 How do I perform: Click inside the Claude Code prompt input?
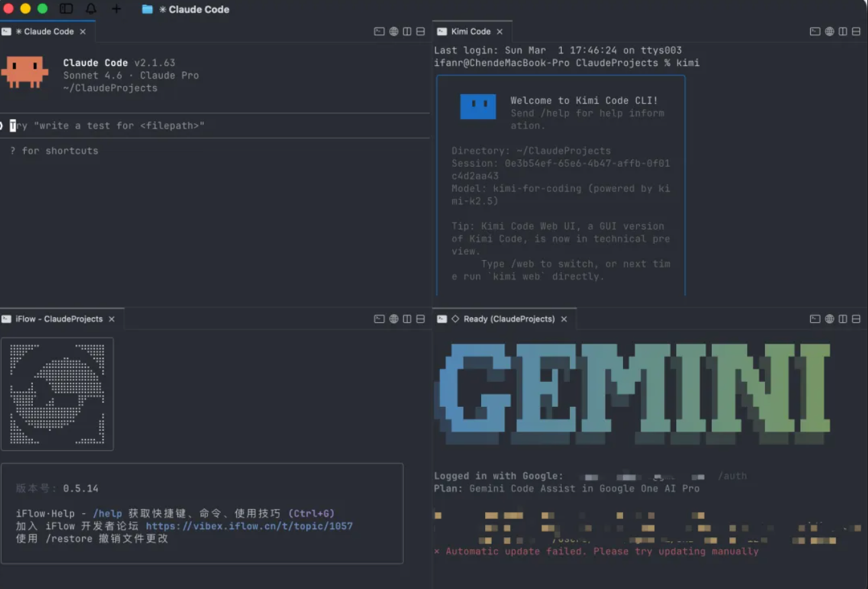point(202,125)
